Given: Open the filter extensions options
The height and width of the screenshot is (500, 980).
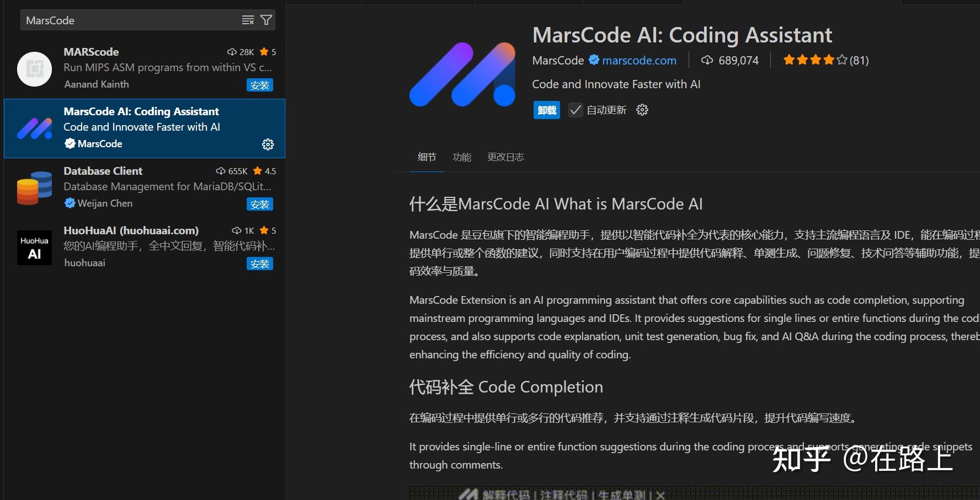Looking at the screenshot, I should 265,20.
